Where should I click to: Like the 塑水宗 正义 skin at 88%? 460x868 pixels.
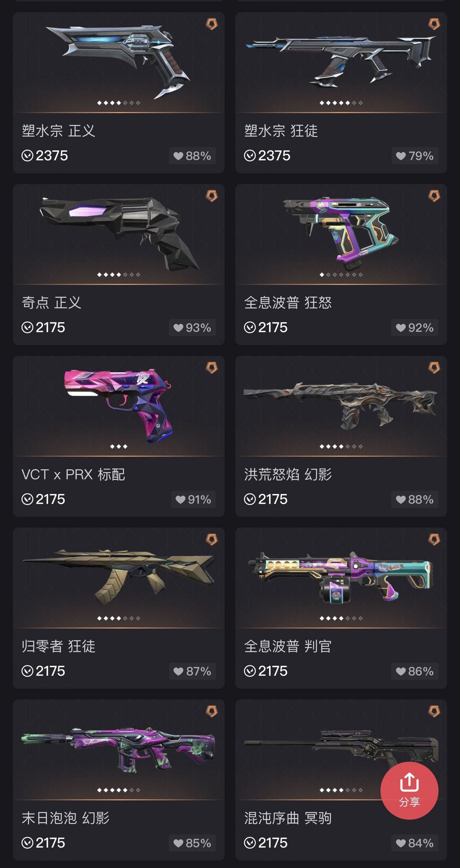pyautogui.click(x=193, y=156)
